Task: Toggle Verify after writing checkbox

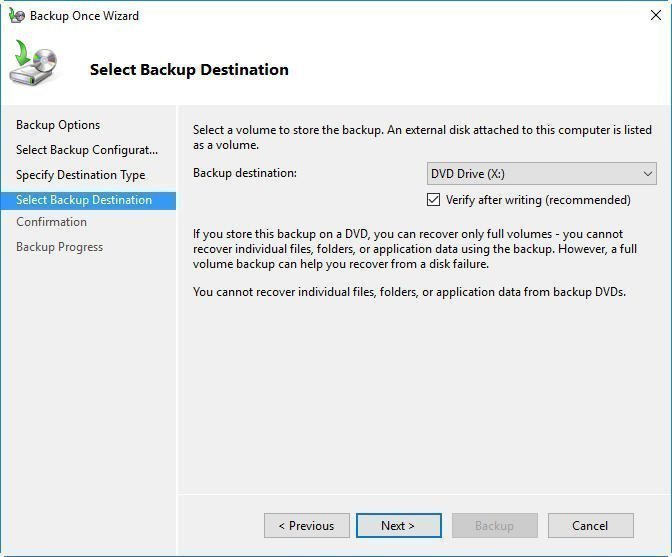Action: [x=434, y=200]
